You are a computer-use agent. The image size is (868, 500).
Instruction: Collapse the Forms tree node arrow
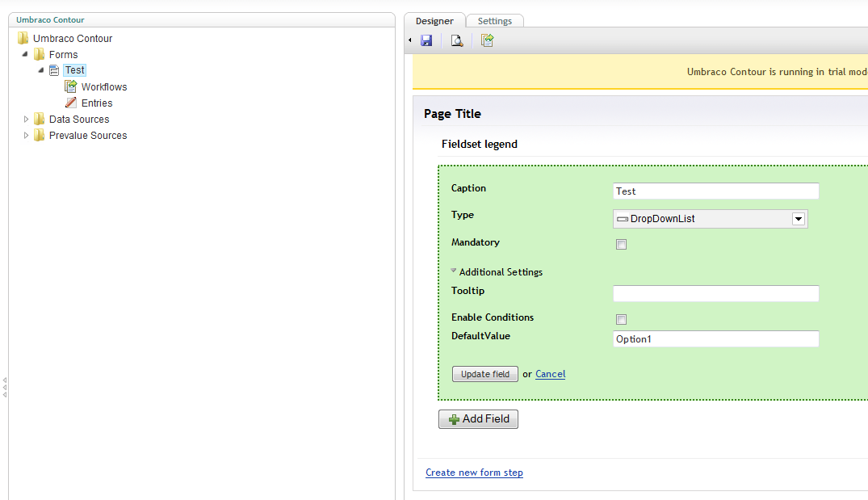(27, 54)
